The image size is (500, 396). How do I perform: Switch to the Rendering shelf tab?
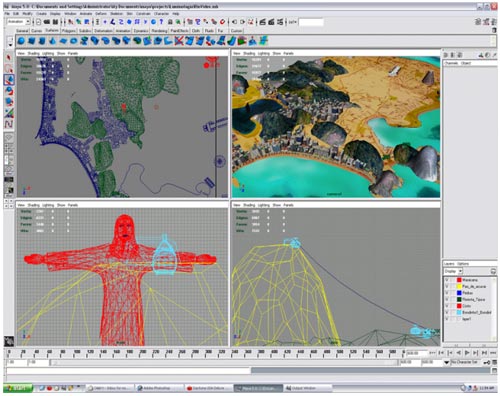159,31
